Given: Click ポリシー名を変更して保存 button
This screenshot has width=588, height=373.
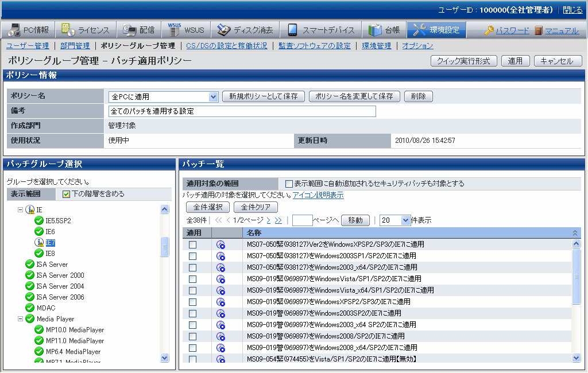Looking at the screenshot, I should [x=354, y=96].
